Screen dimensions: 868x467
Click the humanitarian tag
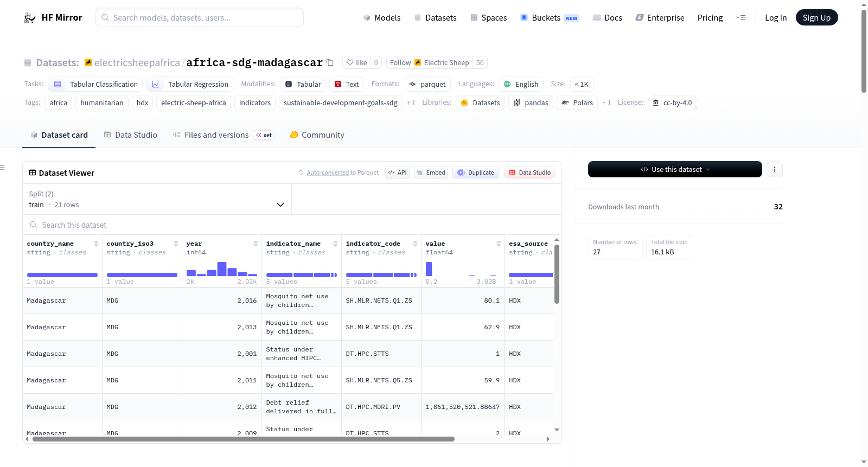102,103
